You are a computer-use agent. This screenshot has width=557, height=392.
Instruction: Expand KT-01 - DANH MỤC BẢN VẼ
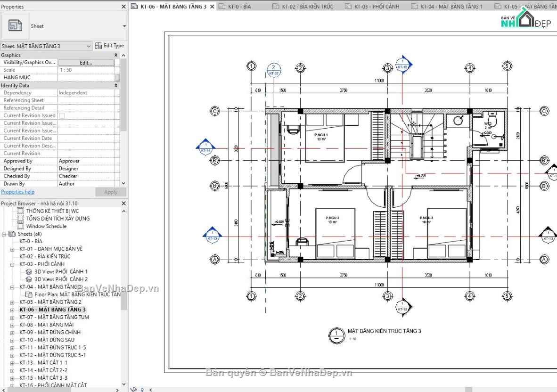pyautogui.click(x=12, y=250)
